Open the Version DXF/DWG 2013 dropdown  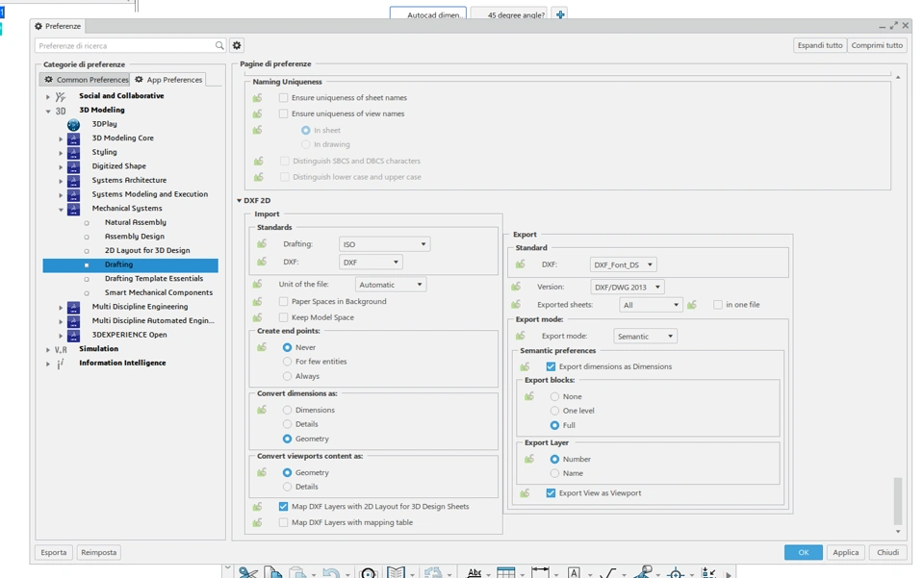coord(627,287)
